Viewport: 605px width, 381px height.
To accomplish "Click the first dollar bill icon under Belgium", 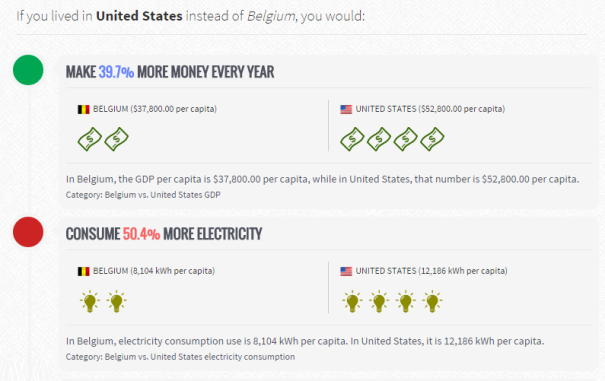I will [90, 139].
